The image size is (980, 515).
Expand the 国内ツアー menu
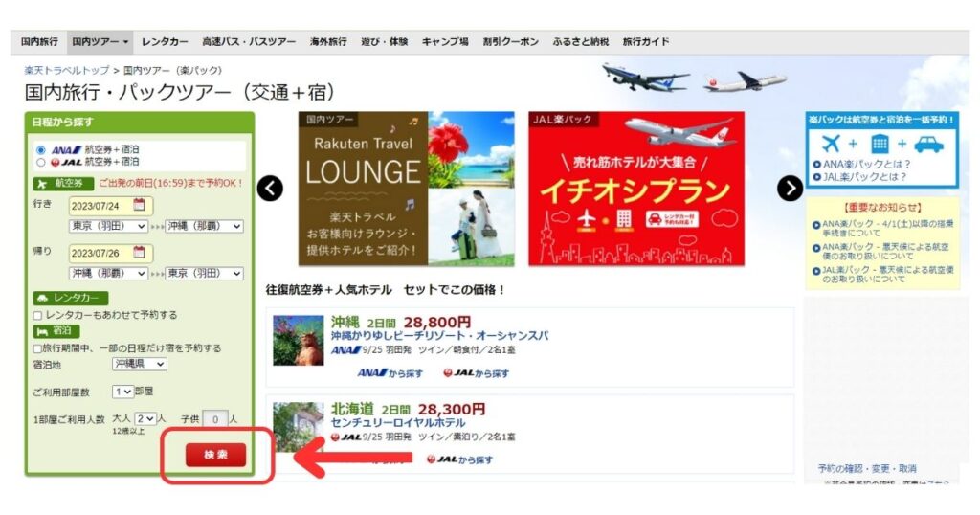pos(100,42)
